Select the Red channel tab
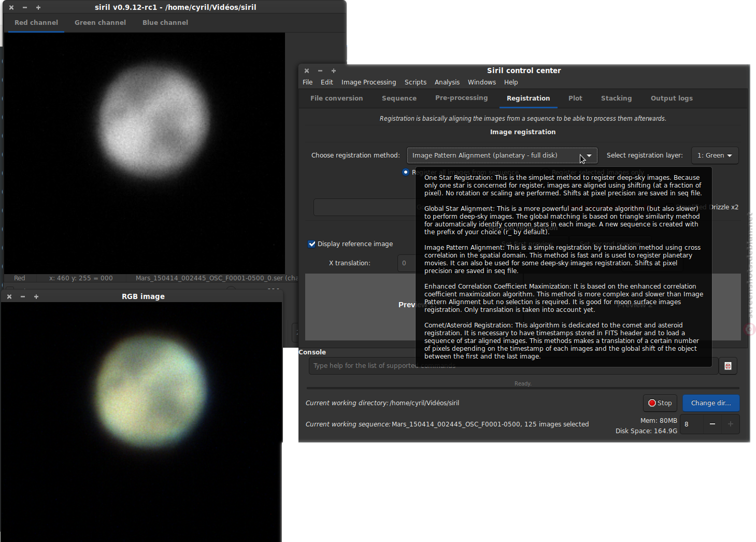 (36, 23)
